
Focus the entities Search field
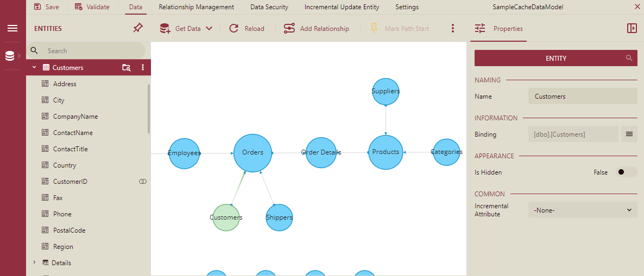click(x=86, y=51)
